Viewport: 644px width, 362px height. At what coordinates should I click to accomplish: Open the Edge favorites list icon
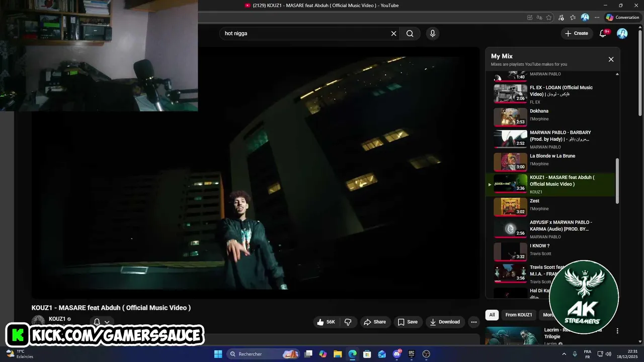click(x=573, y=18)
